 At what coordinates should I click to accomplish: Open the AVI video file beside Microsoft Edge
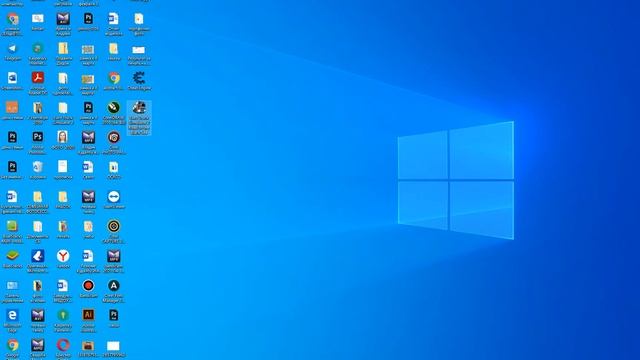pos(38,315)
